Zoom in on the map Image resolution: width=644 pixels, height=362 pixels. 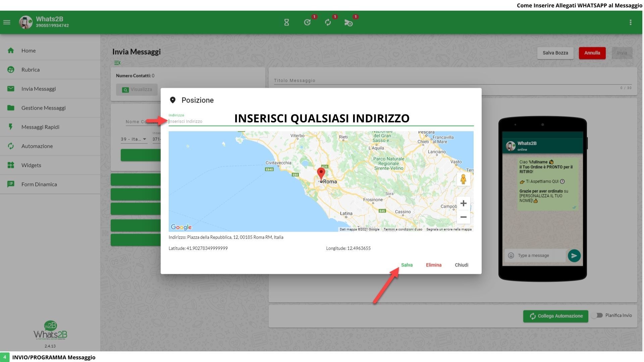tap(464, 203)
